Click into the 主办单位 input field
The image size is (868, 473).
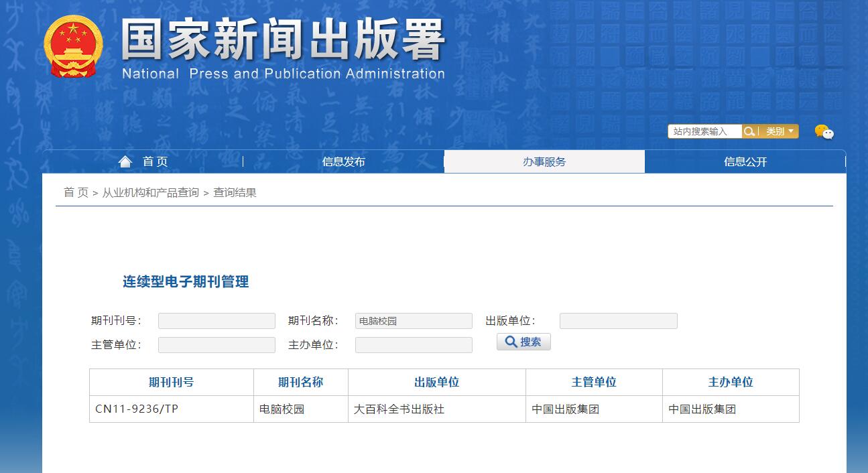tap(414, 345)
